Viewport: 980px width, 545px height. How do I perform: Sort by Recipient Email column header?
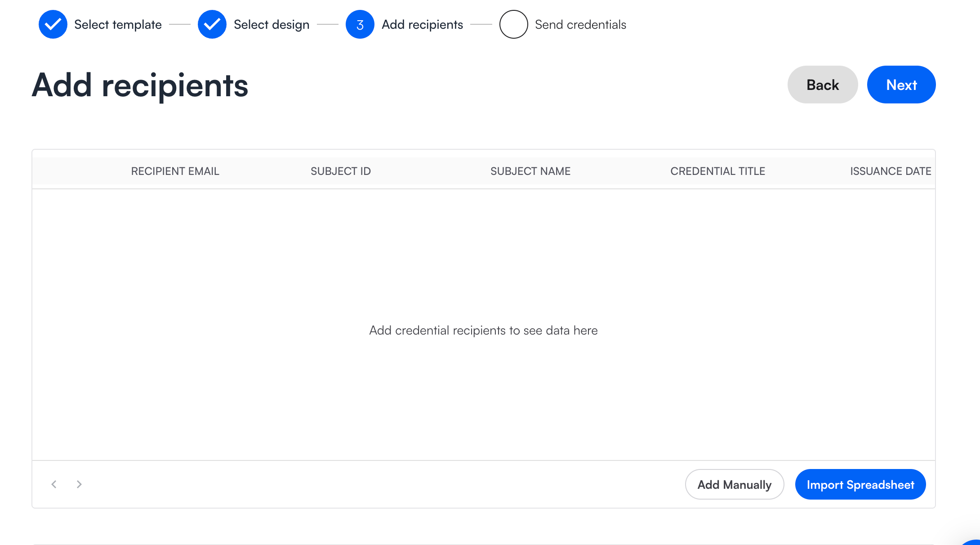click(175, 171)
